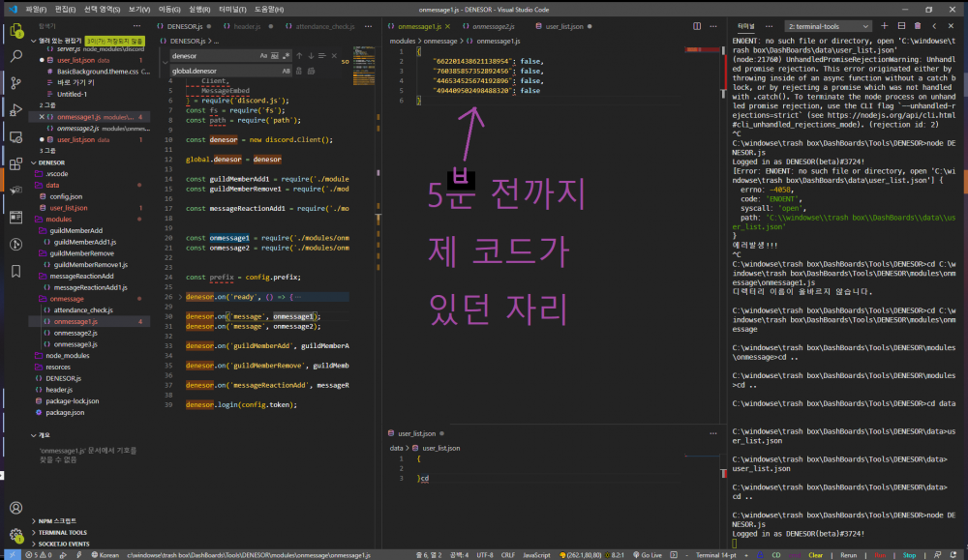The width and height of the screenshot is (968, 560).
Task: Expand the TERMINAL TOOLS section
Action: (33, 532)
